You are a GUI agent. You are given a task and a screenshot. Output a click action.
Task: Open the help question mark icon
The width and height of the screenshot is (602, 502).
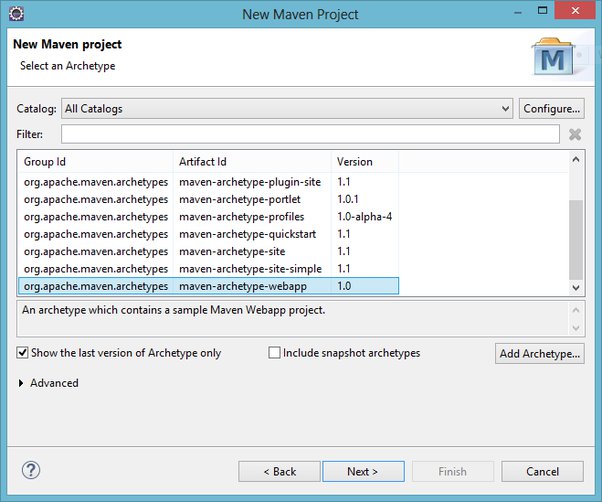click(x=31, y=470)
